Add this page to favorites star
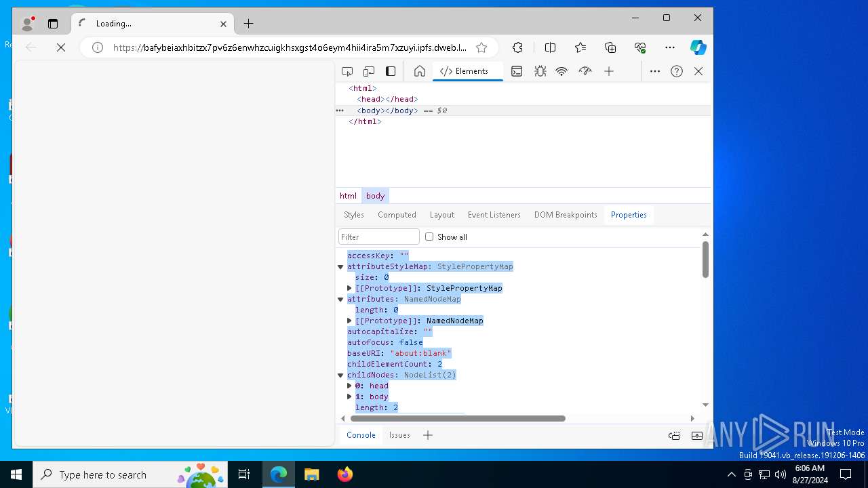This screenshot has height=488, width=868. [x=481, y=47]
